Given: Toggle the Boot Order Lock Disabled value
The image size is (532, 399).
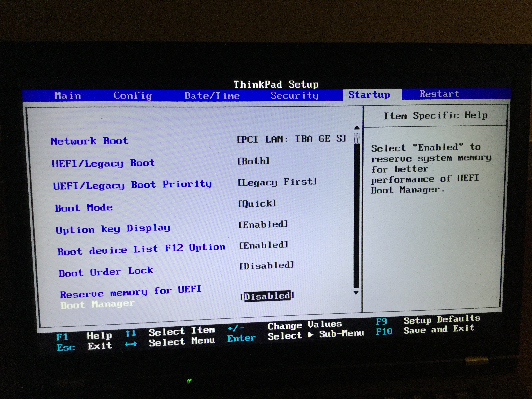Looking at the screenshot, I should click(x=267, y=266).
